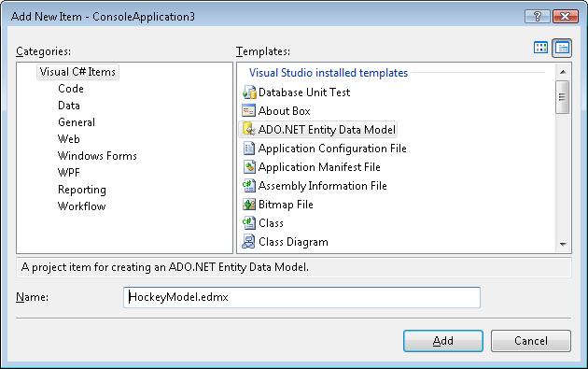Screen dimensions: 588x369
Task: Click the templates scrollbar up arrow
Action: (563, 72)
